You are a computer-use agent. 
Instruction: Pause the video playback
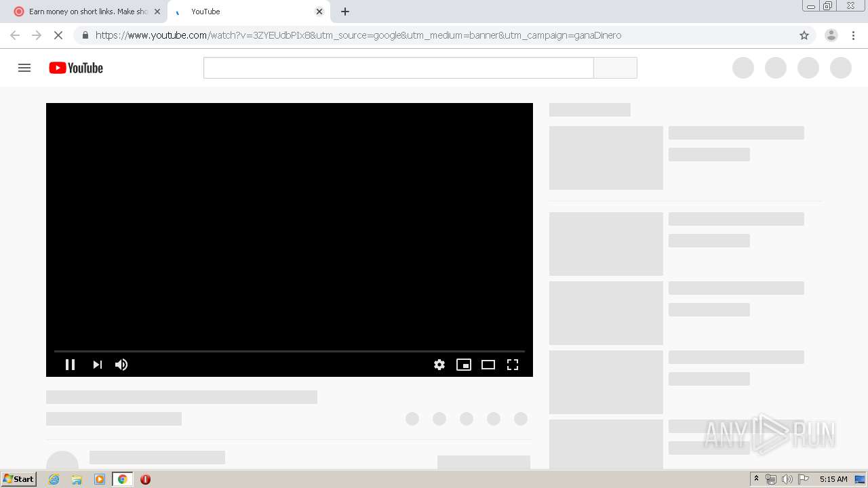pos(70,365)
